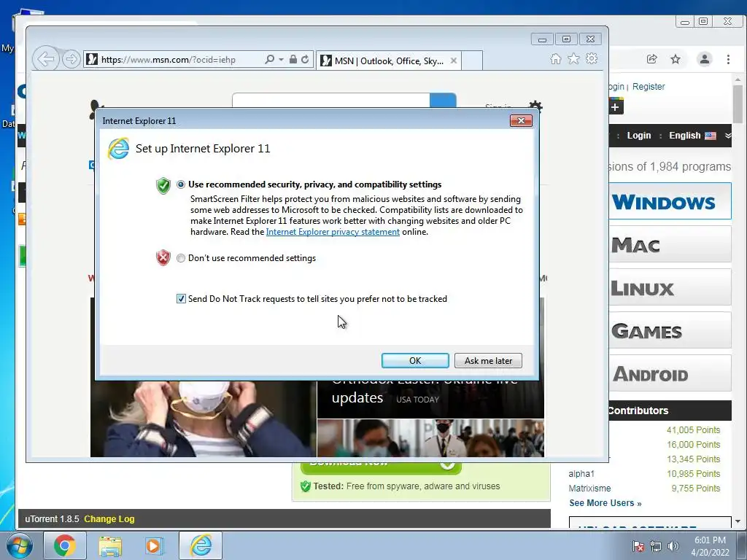Click the red shield not recommended icon
747x560 pixels.
163,257
